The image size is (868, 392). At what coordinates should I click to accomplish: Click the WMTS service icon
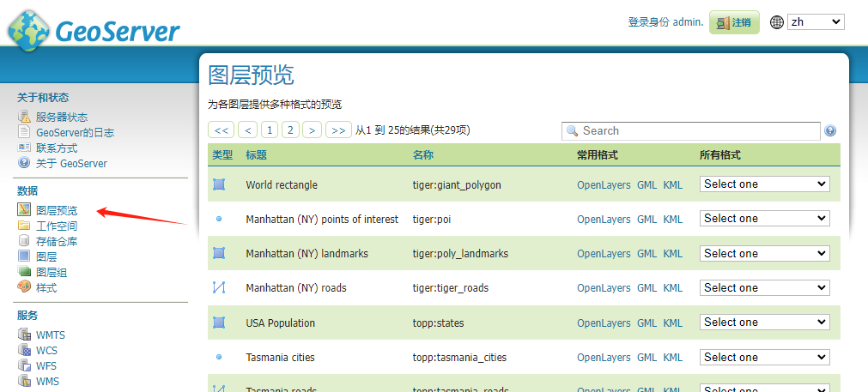(24, 335)
